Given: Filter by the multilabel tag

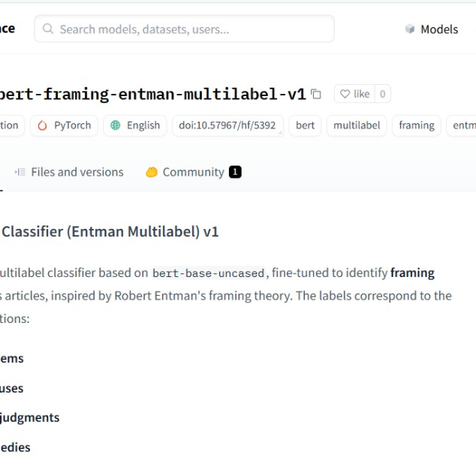Looking at the screenshot, I should (x=357, y=125).
